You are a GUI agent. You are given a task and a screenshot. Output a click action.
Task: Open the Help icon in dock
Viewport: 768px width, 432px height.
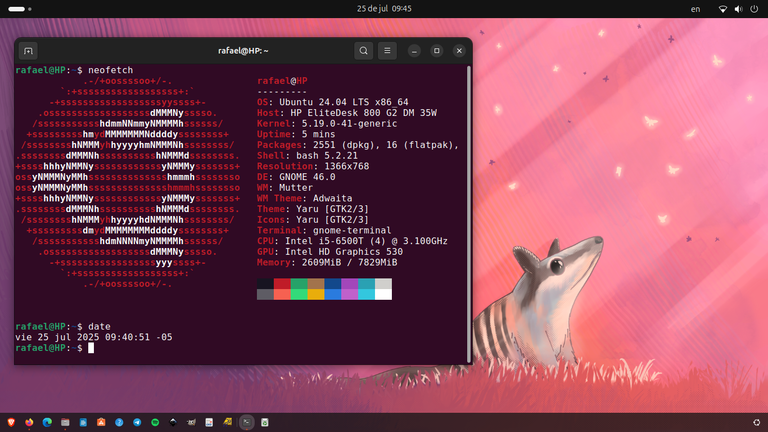click(x=119, y=422)
